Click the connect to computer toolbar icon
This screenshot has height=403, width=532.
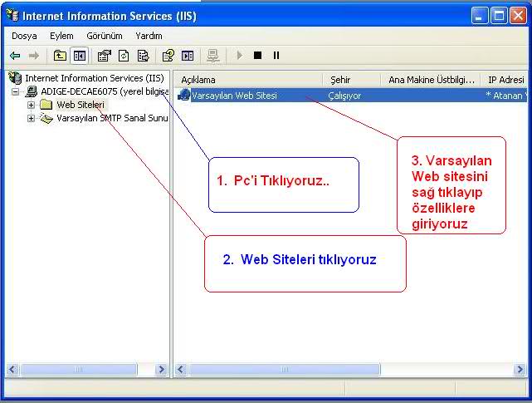[213, 56]
